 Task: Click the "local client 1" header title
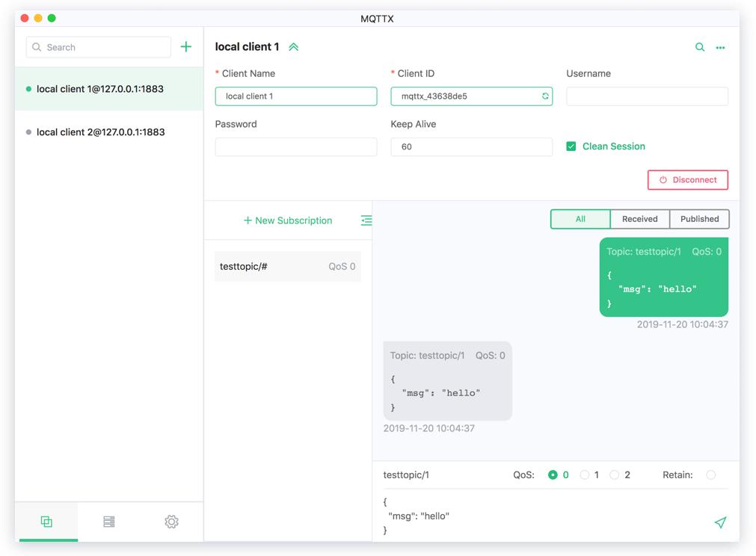pos(247,47)
